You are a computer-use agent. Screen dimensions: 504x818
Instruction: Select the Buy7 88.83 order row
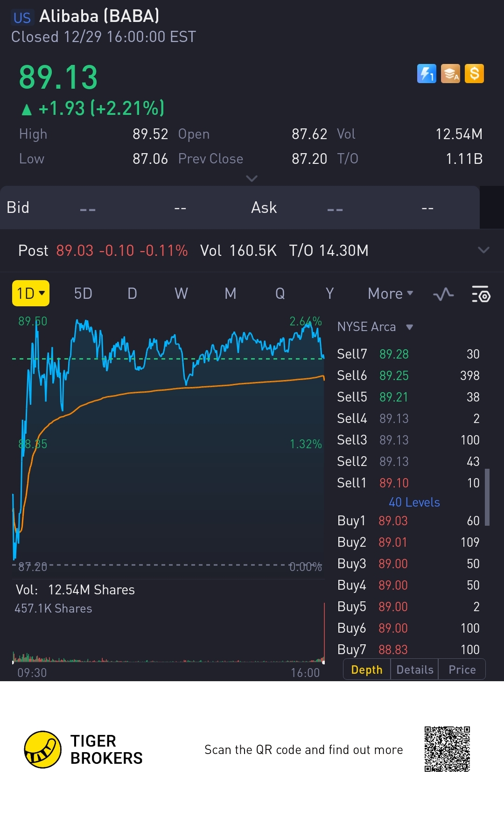click(408, 649)
